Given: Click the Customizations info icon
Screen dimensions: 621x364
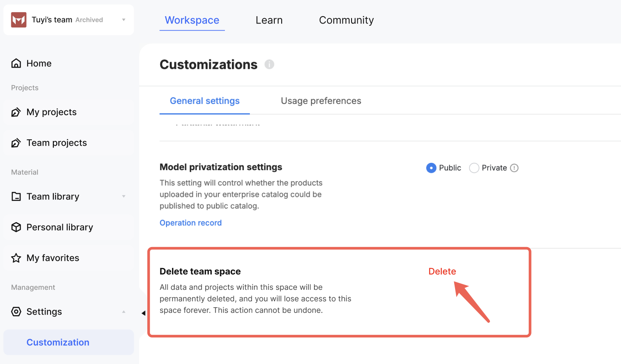Looking at the screenshot, I should [x=269, y=65].
